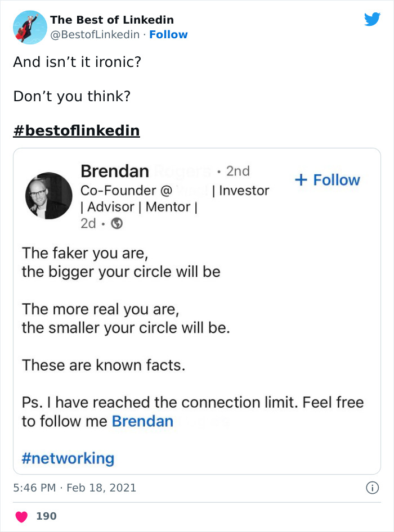This screenshot has height=532, width=394.
Task: Open @BestofLinkedin handle
Action: point(95,35)
